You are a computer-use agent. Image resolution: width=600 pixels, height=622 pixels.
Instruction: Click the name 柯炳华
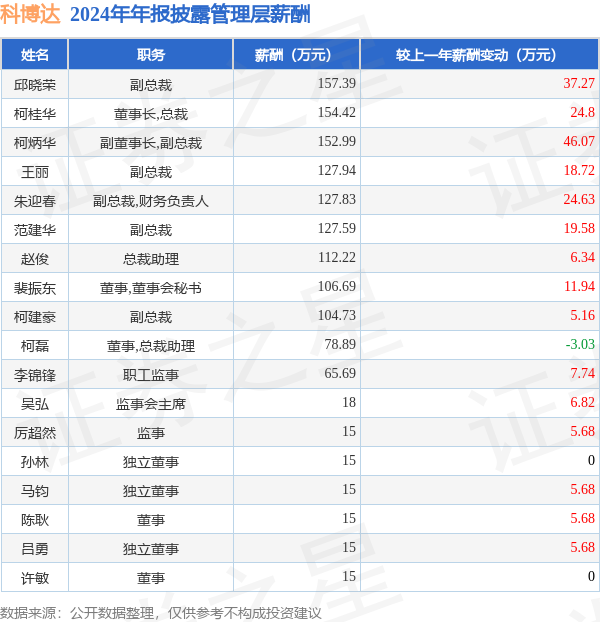pos(35,143)
